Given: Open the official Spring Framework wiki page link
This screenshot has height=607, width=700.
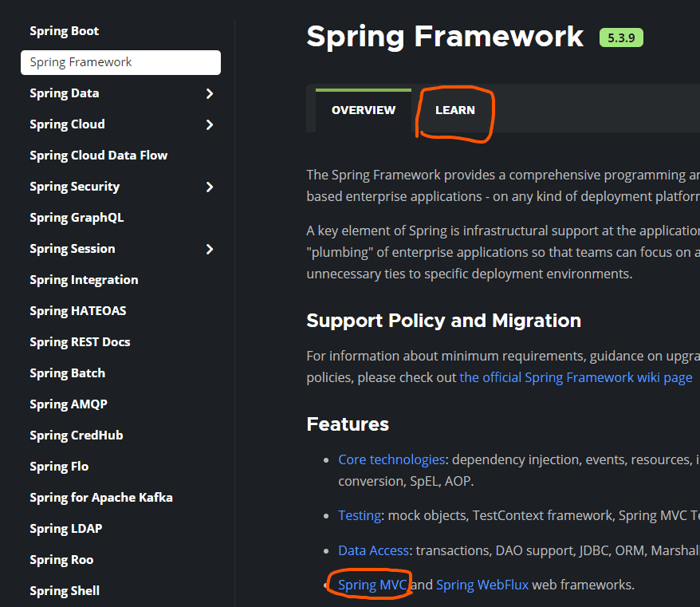Looking at the screenshot, I should pyautogui.click(x=576, y=378).
